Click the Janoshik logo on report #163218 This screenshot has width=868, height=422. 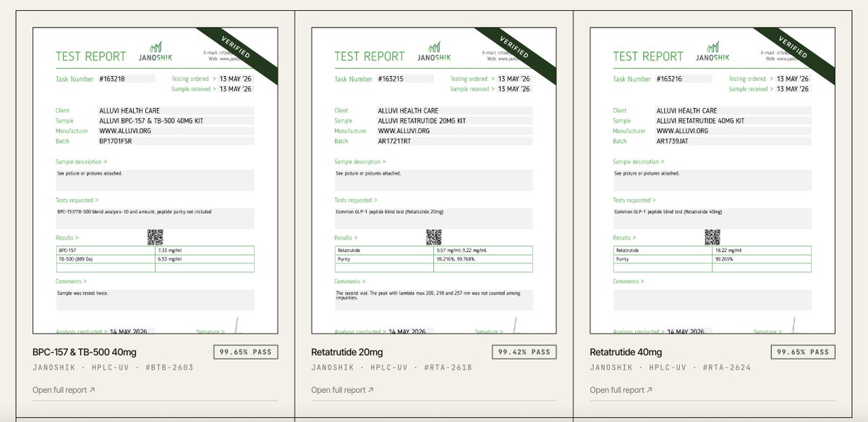(156, 52)
